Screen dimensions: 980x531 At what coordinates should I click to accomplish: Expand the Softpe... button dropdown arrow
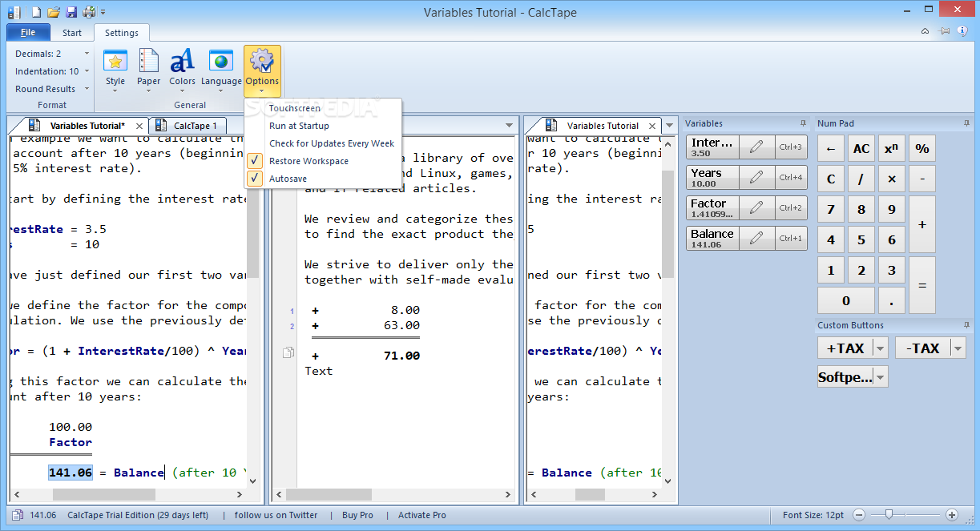click(x=881, y=376)
